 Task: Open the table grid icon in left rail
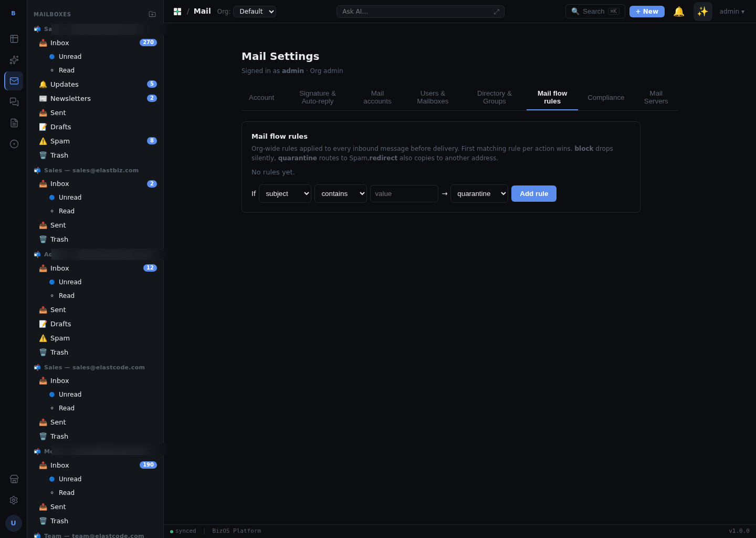(x=14, y=39)
